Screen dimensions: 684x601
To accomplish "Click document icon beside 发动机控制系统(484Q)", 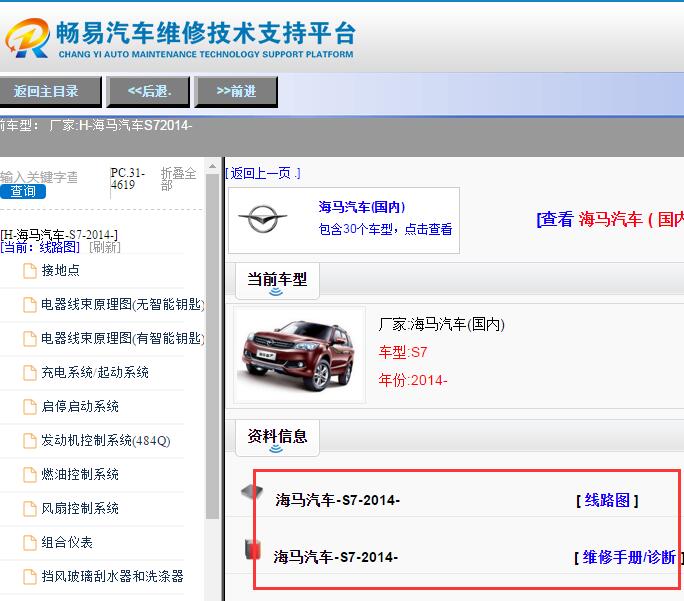I will click(x=30, y=441).
